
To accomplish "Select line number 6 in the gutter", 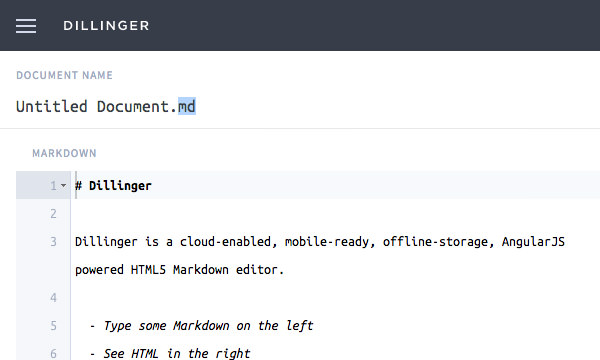I will pos(53,353).
